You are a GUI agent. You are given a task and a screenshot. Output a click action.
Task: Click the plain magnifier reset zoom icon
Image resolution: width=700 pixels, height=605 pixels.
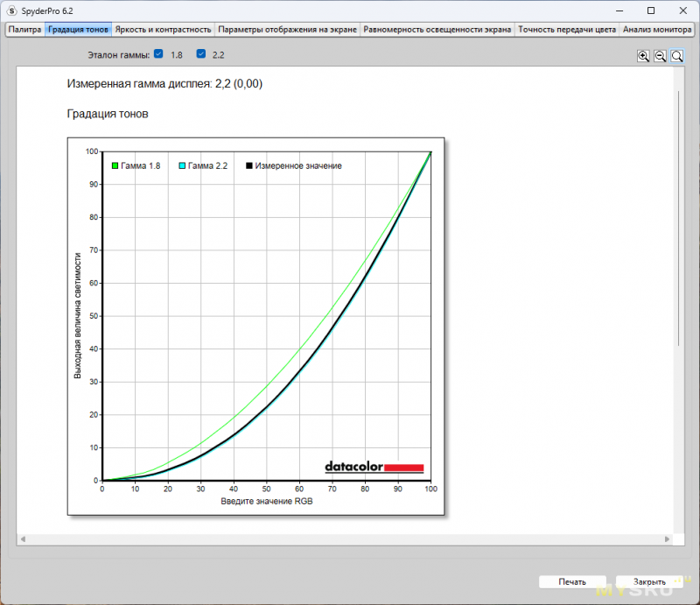[677, 56]
